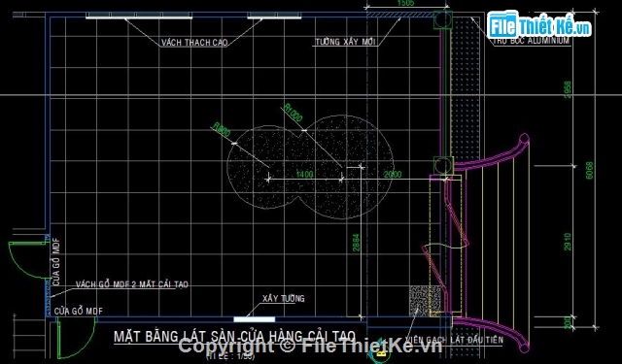
Task: Select the vertical CỬA GỖ MDF label
Action: point(56,262)
